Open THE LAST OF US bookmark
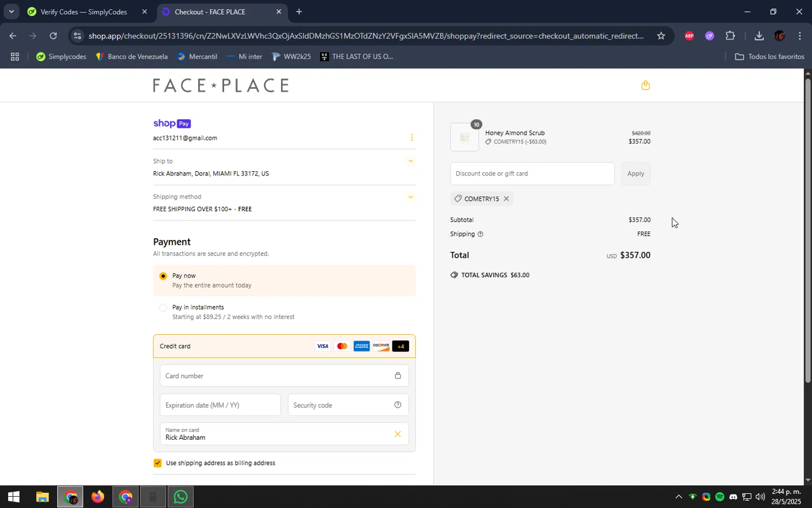812x508 pixels. point(356,56)
